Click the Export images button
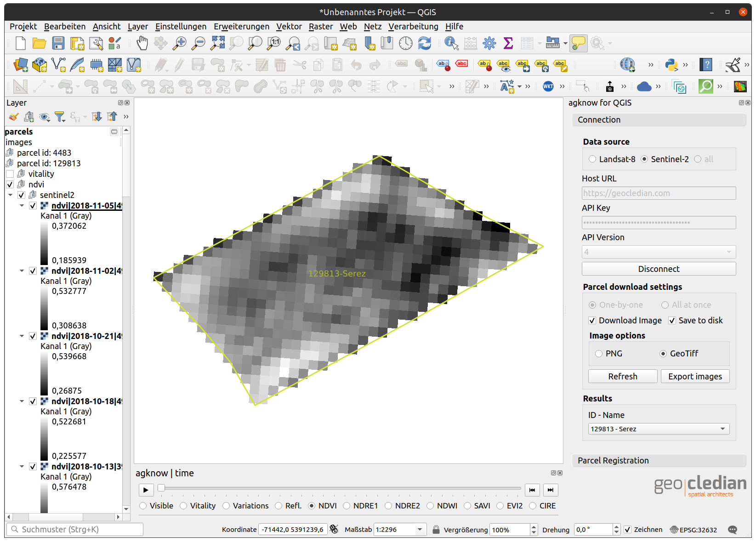This screenshot has height=542, width=756. coord(695,377)
